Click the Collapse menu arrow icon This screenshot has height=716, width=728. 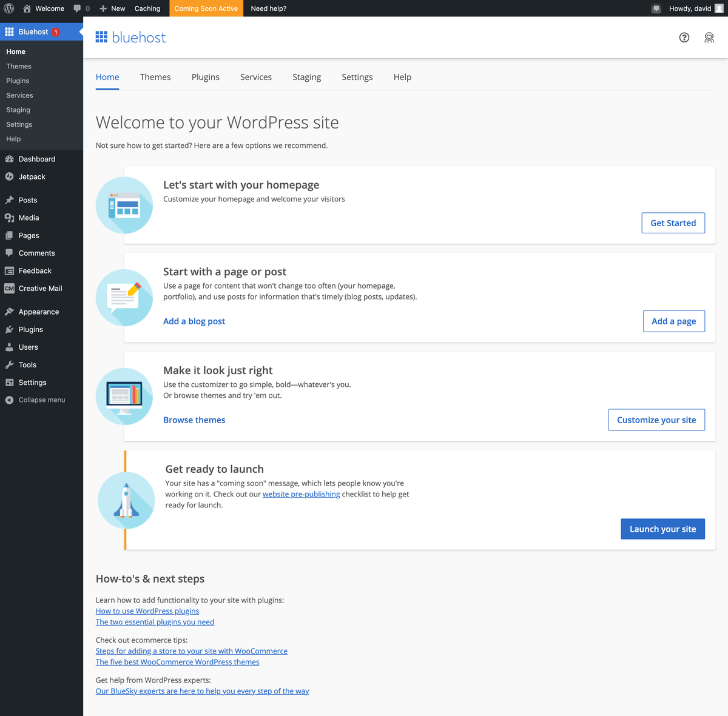[9, 400]
